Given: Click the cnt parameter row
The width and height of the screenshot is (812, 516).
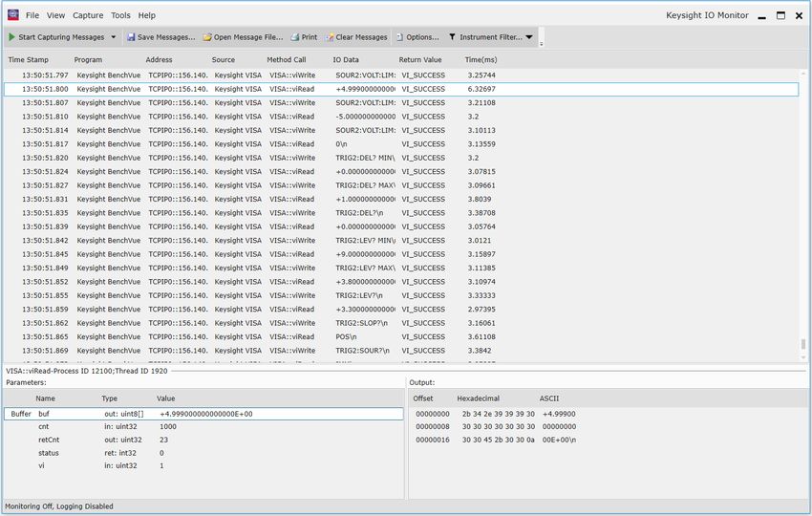Looking at the screenshot, I should pos(203,427).
